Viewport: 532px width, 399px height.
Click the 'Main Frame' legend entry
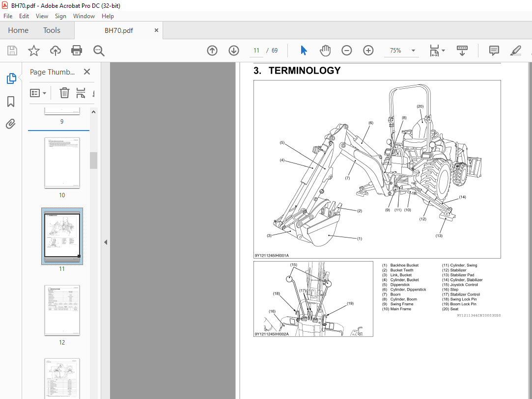[400, 309]
